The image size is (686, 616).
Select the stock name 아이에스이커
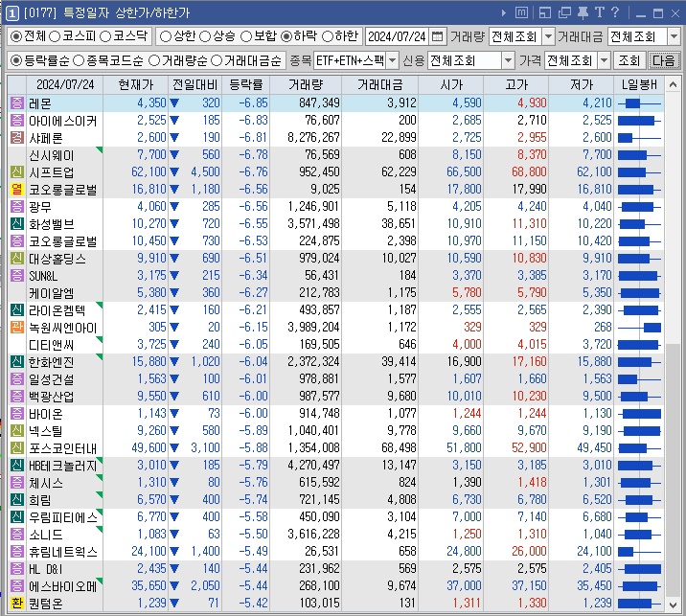[x=63, y=121]
